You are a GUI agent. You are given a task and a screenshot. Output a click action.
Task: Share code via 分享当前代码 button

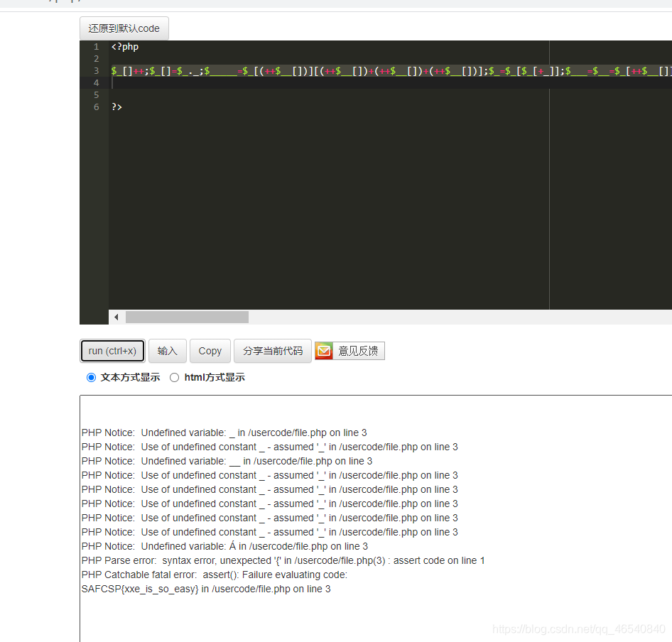tap(273, 351)
